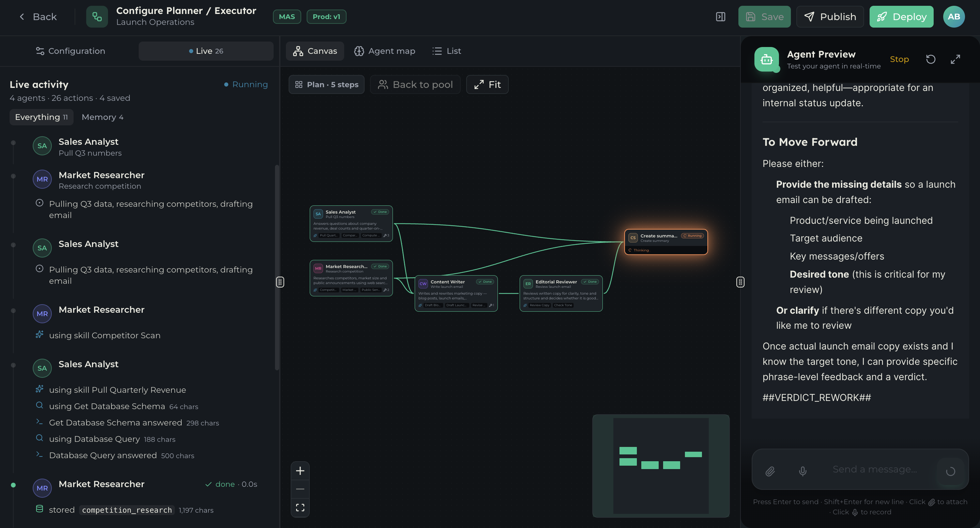Attach a file with the paperclip icon
Screen dimensions: 980x528
(x=770, y=471)
